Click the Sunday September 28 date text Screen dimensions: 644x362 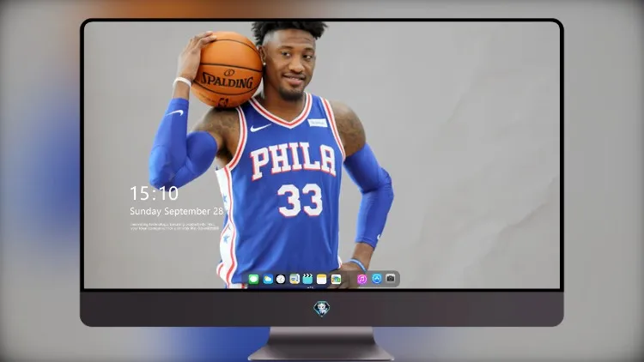177,211
